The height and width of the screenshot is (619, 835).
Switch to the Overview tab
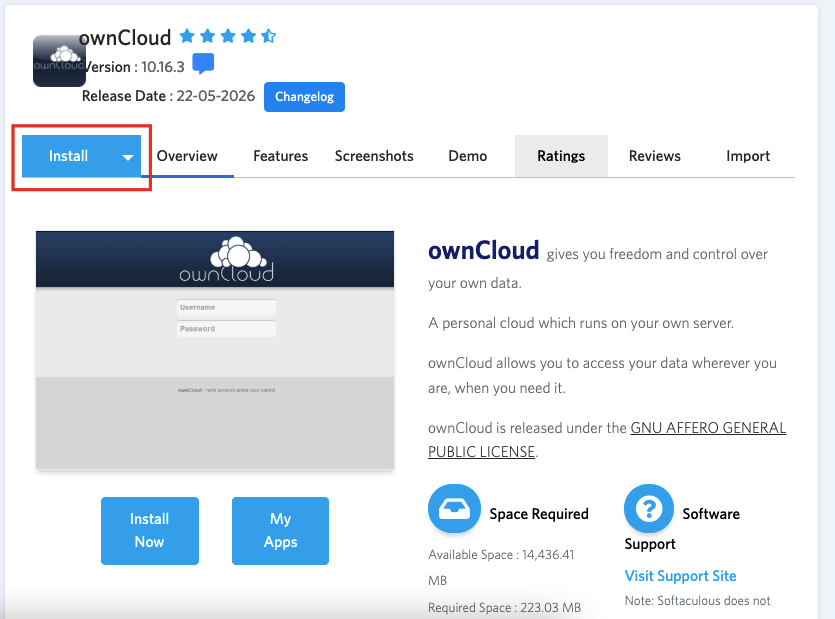[x=187, y=156]
